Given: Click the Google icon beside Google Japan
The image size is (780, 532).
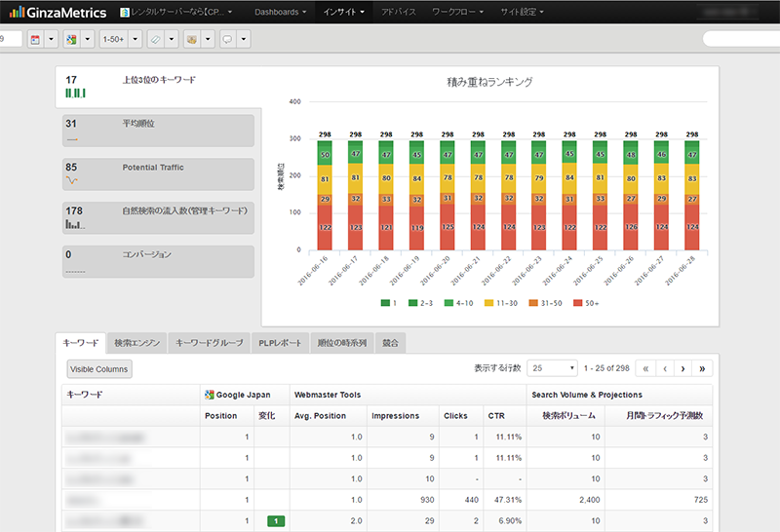Looking at the screenshot, I should [210, 395].
